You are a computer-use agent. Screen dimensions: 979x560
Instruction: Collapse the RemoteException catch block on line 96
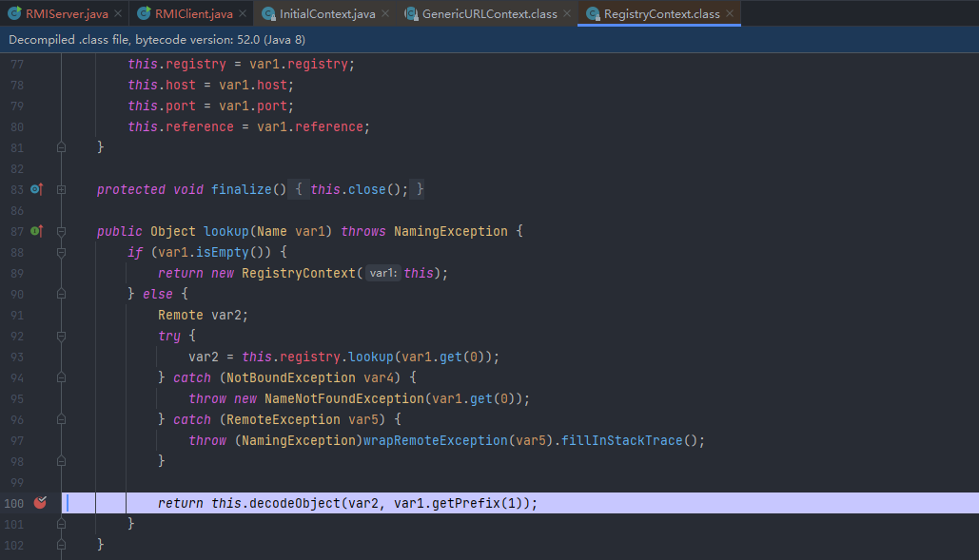[61, 419]
